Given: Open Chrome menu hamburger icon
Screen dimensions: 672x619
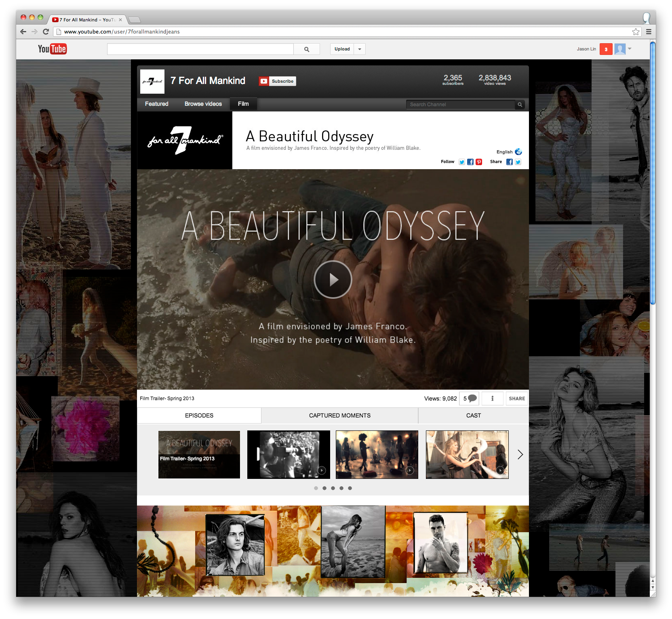Looking at the screenshot, I should pyautogui.click(x=649, y=31).
